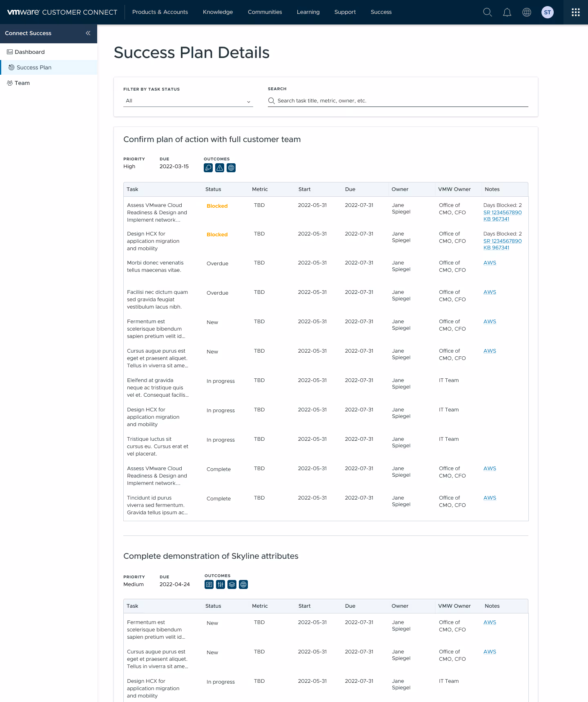The width and height of the screenshot is (588, 702).
Task: Click High priority value
Action: click(x=129, y=167)
